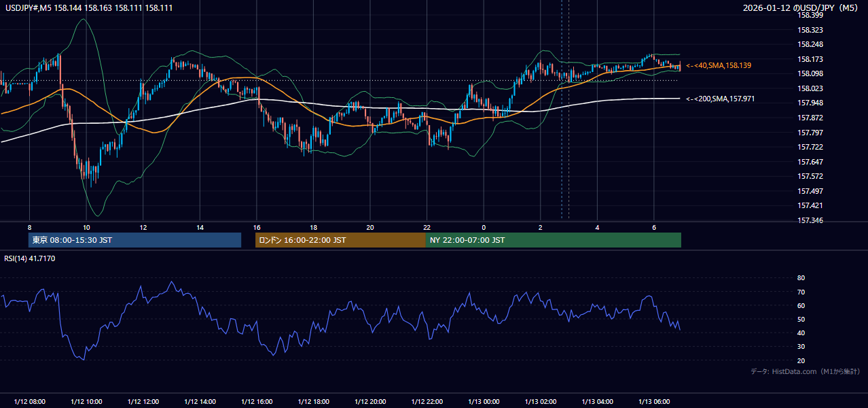Click price axis value 158.023
The width and height of the screenshot is (868, 408).
(812, 88)
